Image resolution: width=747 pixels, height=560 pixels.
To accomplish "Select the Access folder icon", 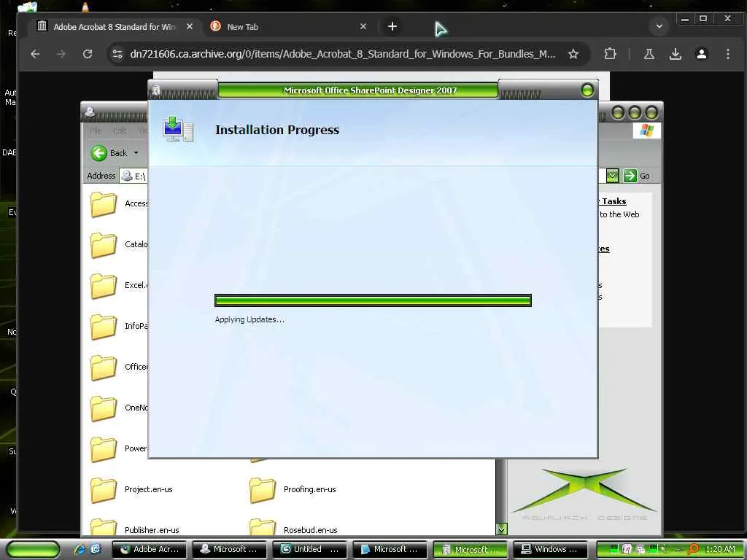I will [x=104, y=204].
